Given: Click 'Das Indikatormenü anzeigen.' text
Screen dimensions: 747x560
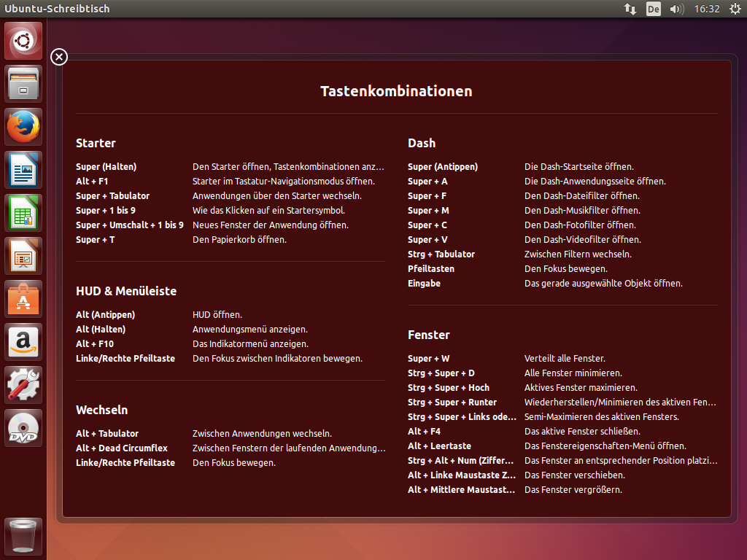Looking at the screenshot, I should (251, 344).
